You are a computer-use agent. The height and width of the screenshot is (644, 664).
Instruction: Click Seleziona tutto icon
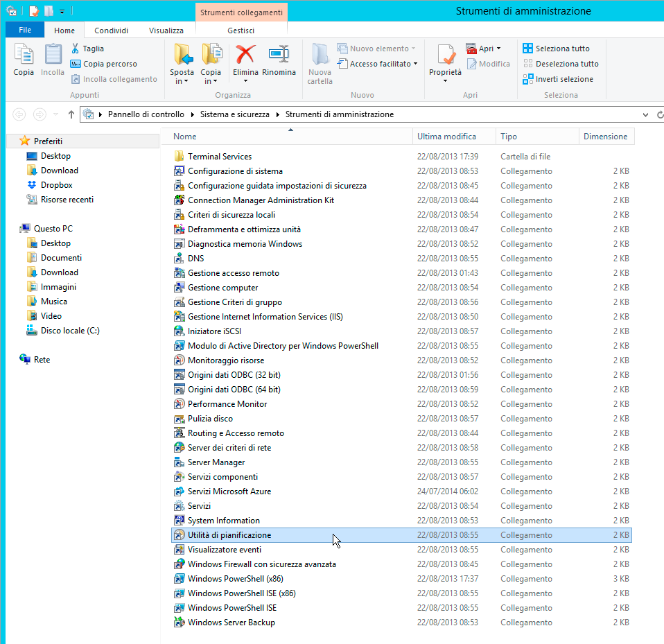click(x=527, y=49)
